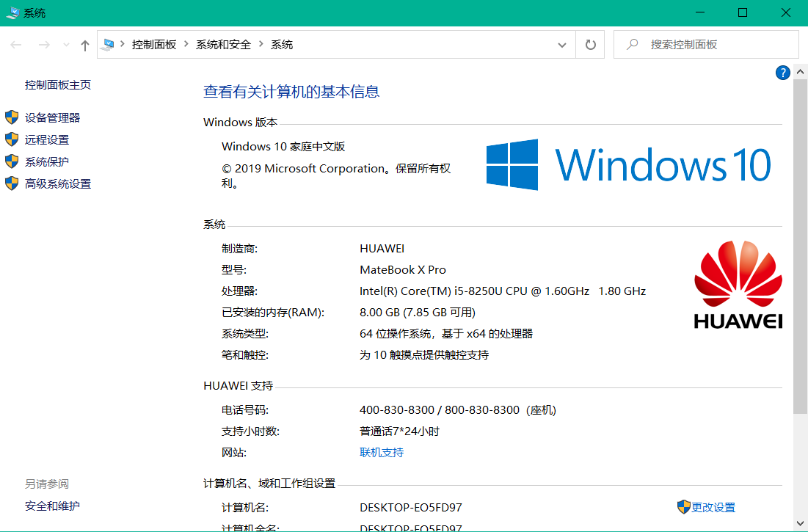Click the 已安装的内存(RAM): label
The width and height of the screenshot is (808, 532).
coord(273,312)
